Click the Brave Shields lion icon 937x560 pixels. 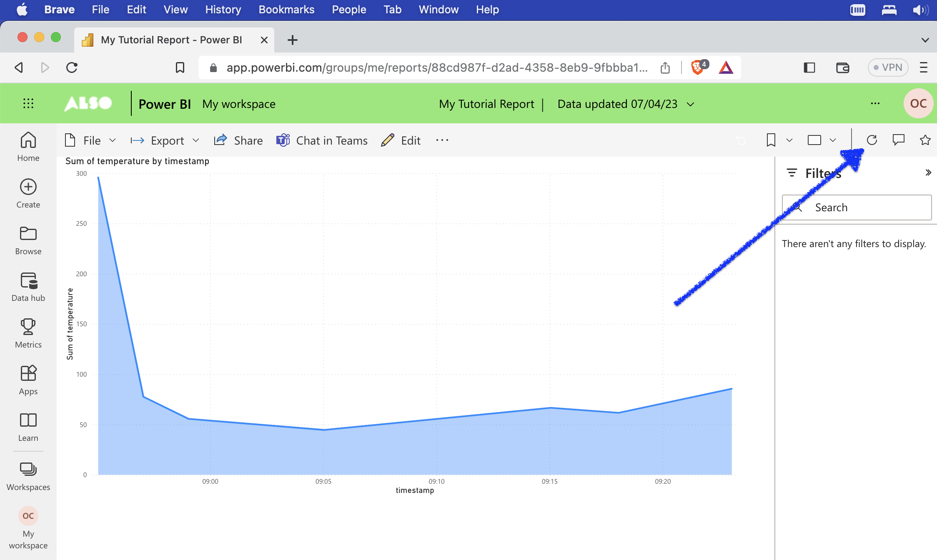coord(697,67)
